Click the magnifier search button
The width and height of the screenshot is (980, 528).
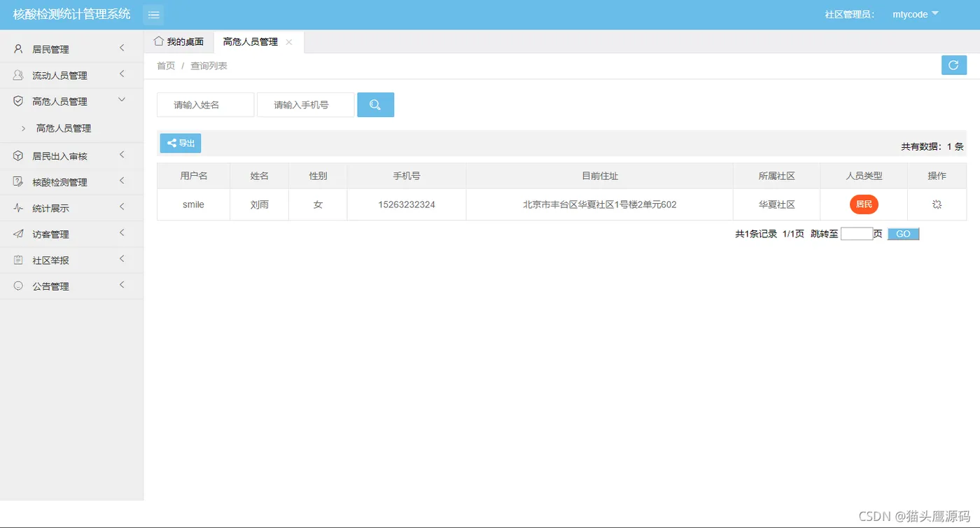375,105
